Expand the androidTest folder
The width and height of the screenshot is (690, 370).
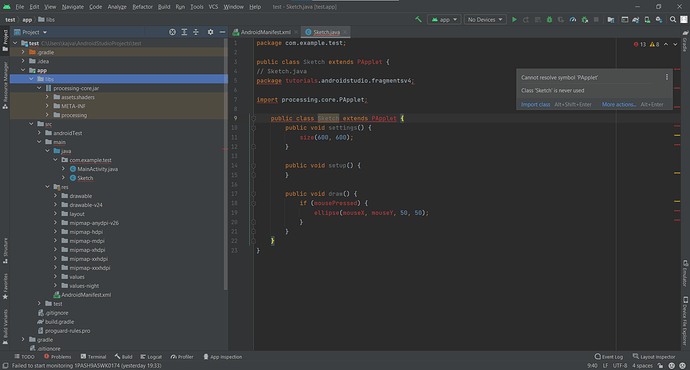click(39, 133)
